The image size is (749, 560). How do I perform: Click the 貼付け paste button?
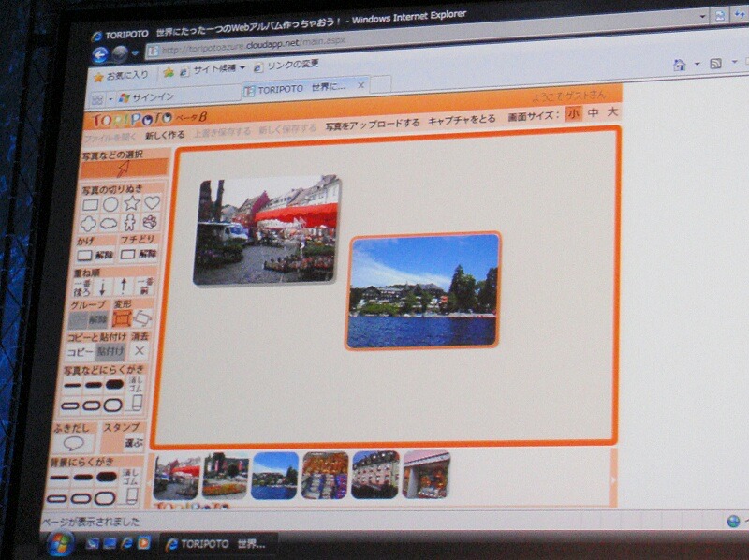tap(110, 352)
